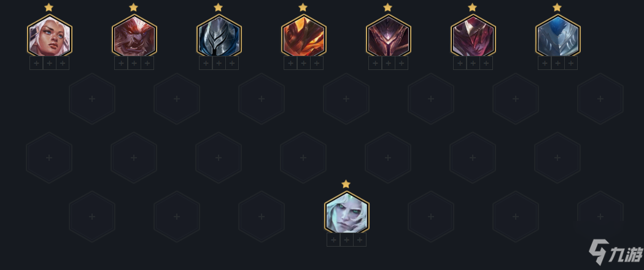The image size is (644, 270).
Task: Add champion to the leftmost empty hex of third row
Action: coord(49,158)
